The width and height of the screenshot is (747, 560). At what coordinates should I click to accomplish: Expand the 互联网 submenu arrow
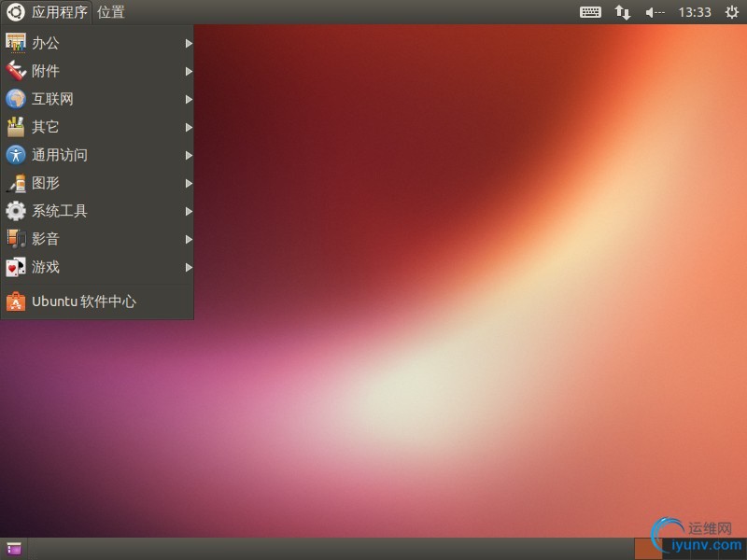coord(189,100)
